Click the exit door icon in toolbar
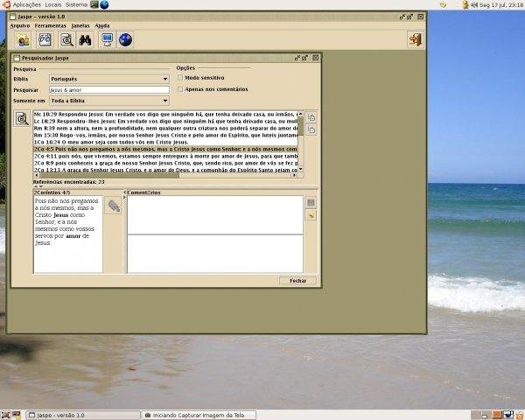Viewport: 525px width, 420px height. (414, 39)
